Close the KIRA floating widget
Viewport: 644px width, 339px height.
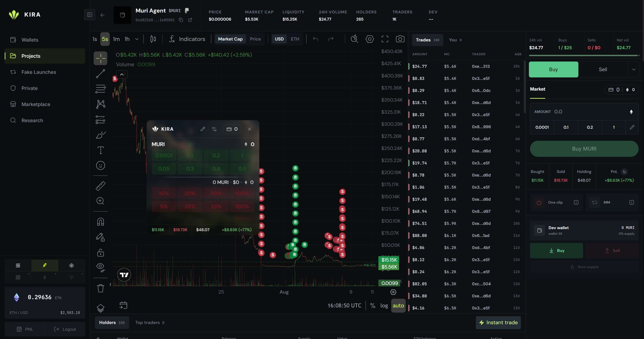249,129
